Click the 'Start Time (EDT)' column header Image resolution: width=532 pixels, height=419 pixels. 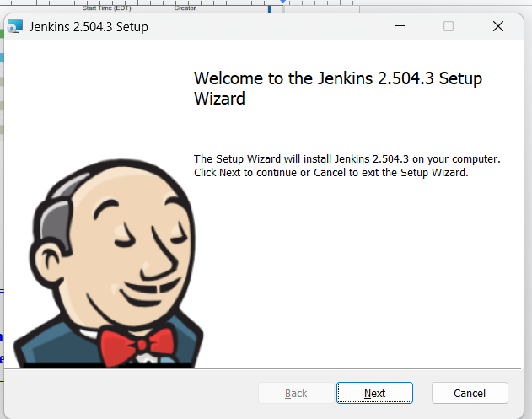[106, 8]
